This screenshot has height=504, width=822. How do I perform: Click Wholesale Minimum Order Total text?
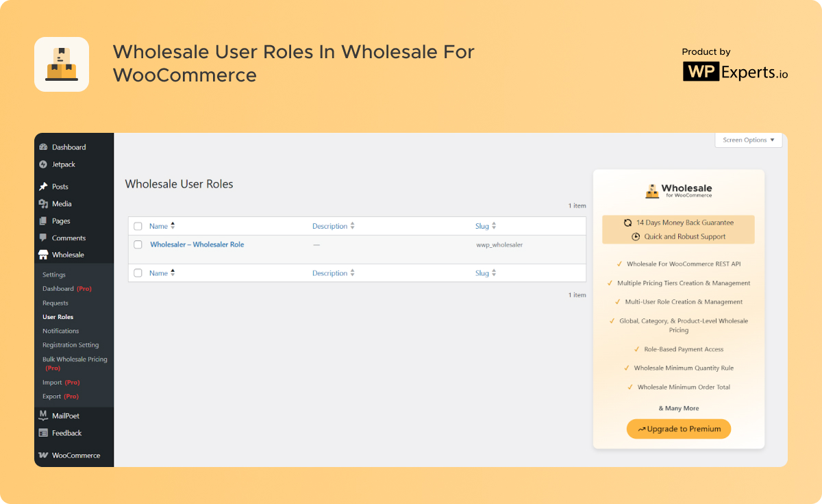[684, 388]
